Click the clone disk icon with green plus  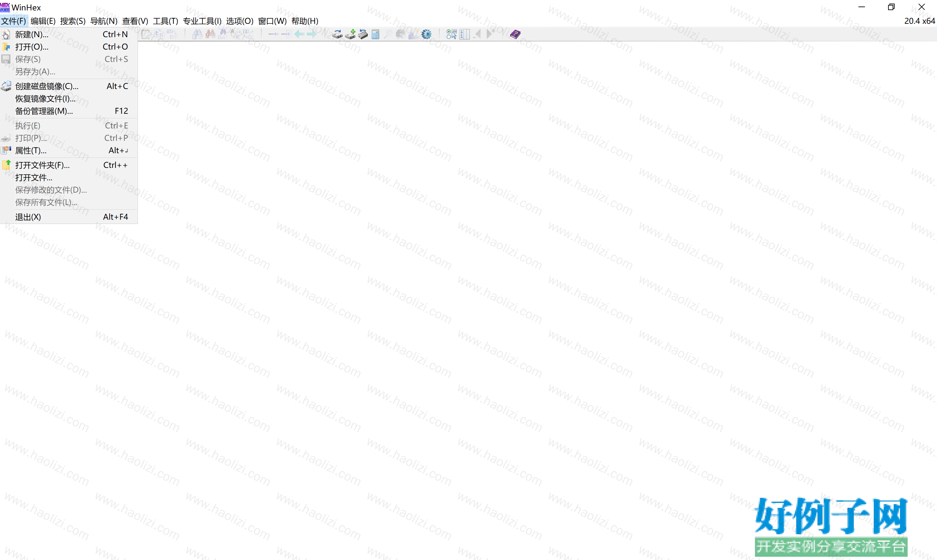coord(350,34)
